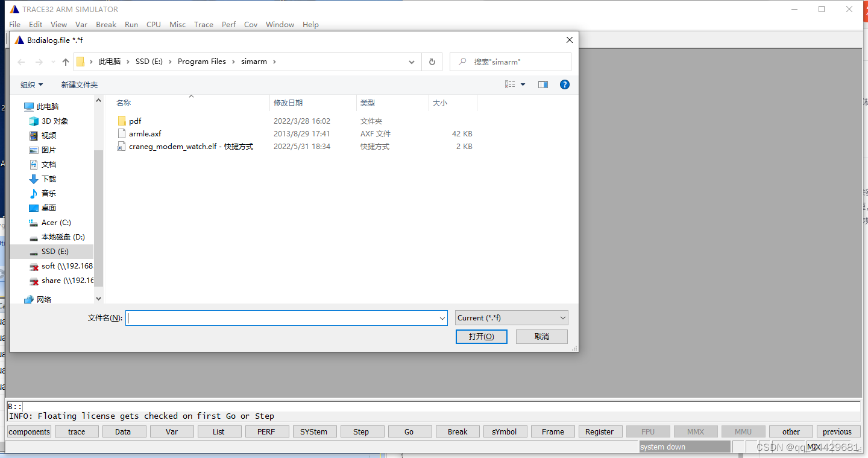Click the Program Files breadcrumb

pyautogui.click(x=202, y=62)
